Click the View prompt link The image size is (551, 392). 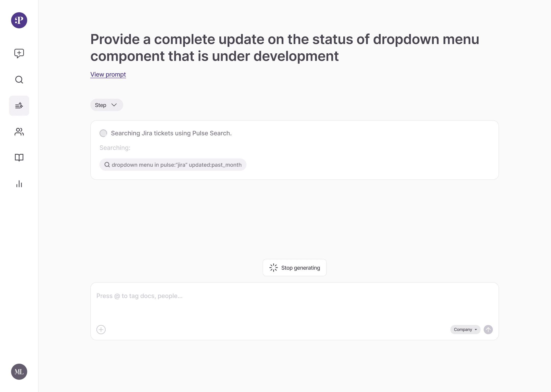(108, 74)
